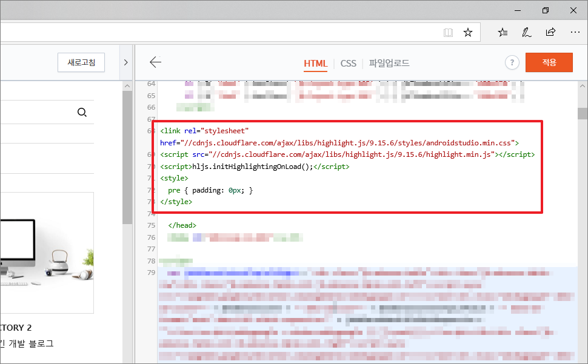Click the closing </style> tag line
The width and height of the screenshot is (588, 364).
[176, 202]
